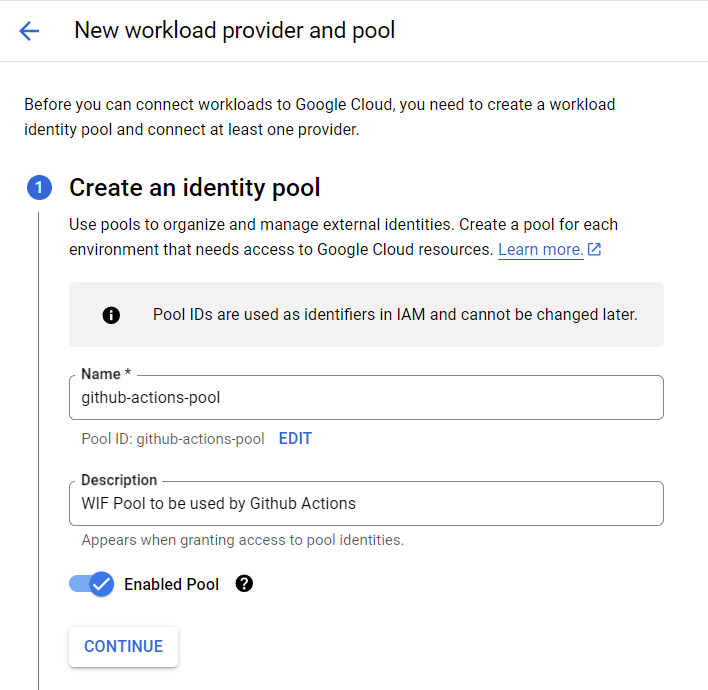The image size is (708, 690).
Task: Click the info icon in the Pool IDs notice
Action: coord(111,315)
